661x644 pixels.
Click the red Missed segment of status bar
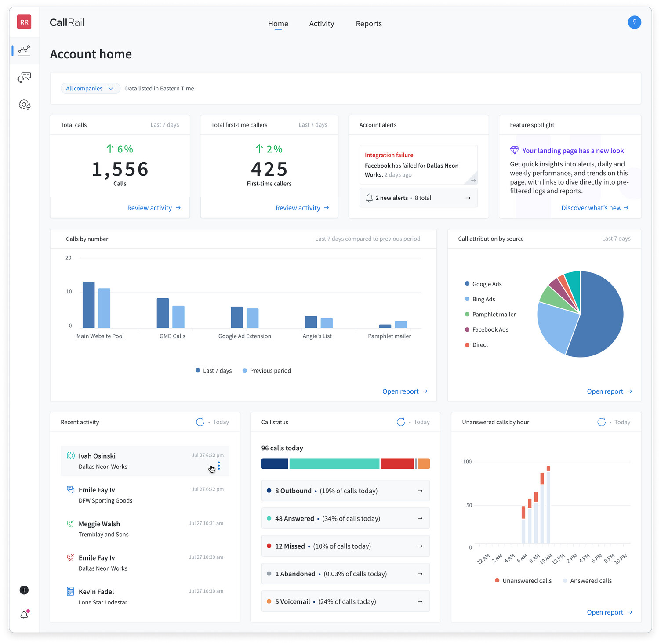pos(397,463)
